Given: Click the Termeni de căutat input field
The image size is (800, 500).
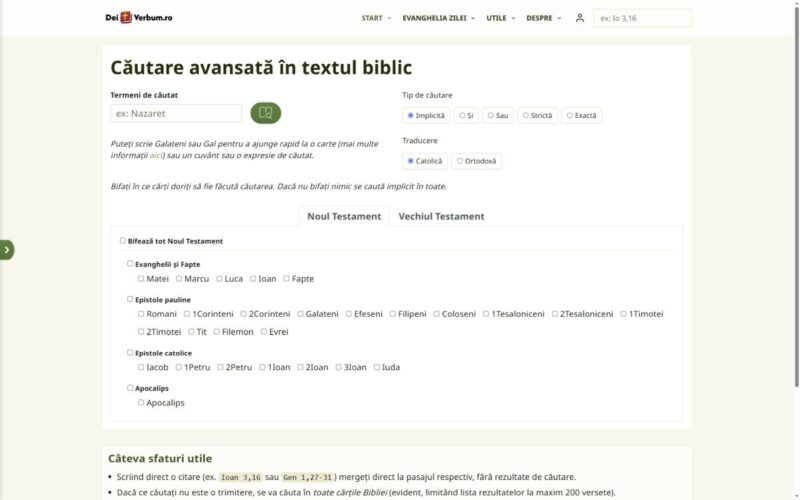Looking at the screenshot, I should 176,113.
